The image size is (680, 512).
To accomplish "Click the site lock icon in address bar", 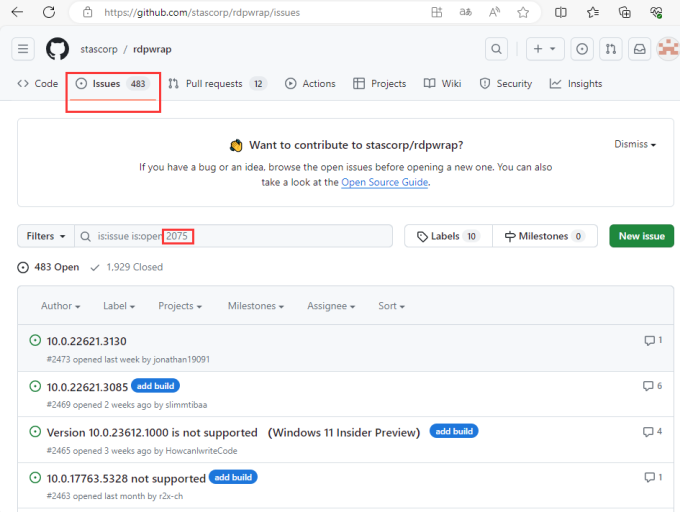I will [x=88, y=12].
